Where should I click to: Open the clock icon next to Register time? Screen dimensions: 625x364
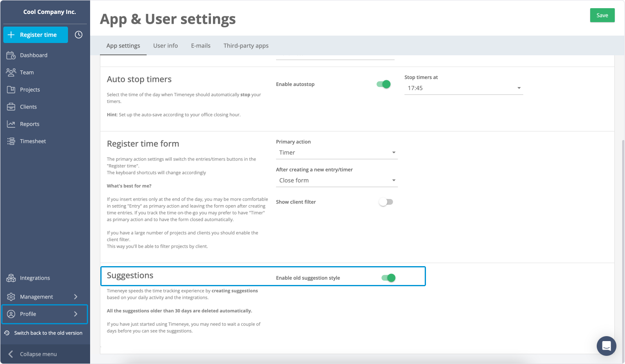[x=78, y=35]
